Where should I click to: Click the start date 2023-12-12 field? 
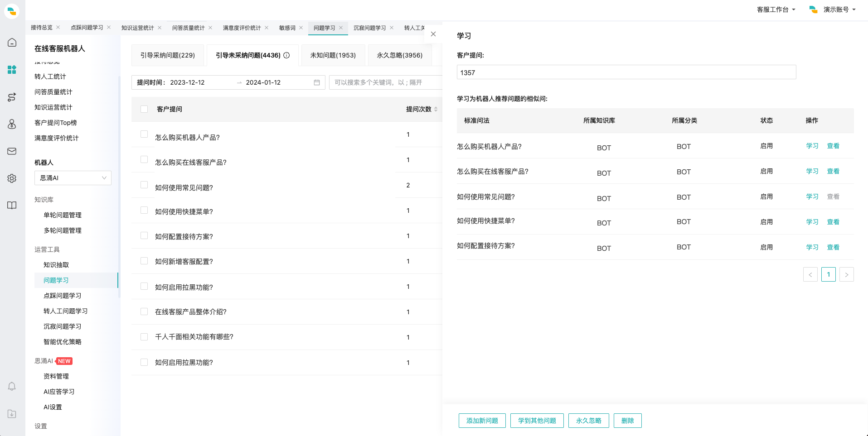click(187, 82)
